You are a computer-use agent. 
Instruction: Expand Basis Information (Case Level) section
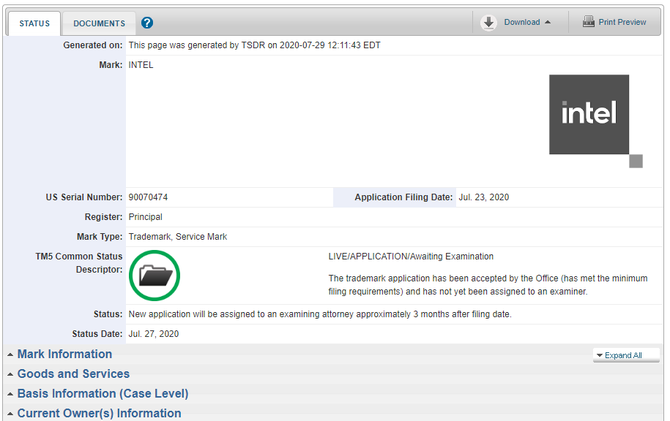pos(103,393)
